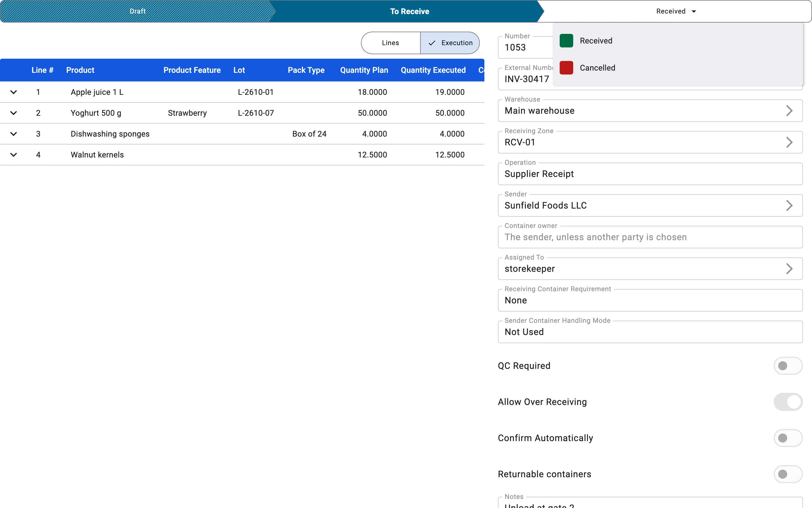Screen dimensions: 812x508
Task: Choose the green Received status option
Action: [678, 41]
